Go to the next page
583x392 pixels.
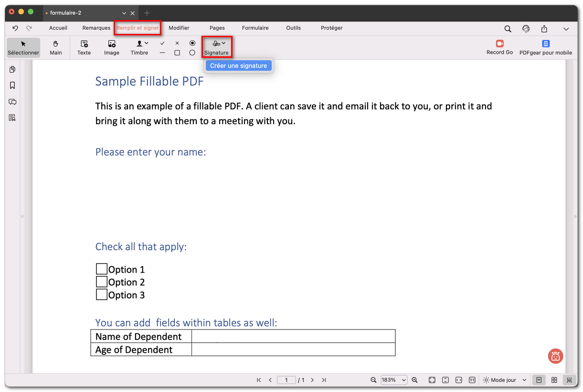(x=312, y=380)
